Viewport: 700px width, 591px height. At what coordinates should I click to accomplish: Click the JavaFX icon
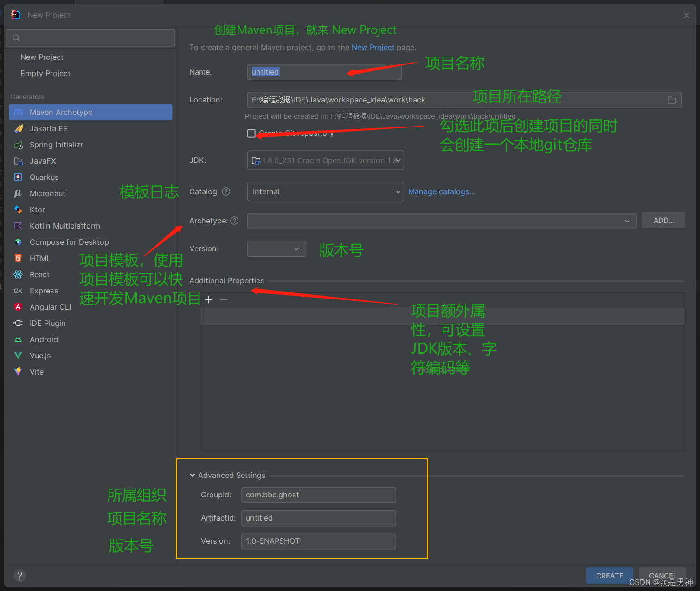pos(19,161)
